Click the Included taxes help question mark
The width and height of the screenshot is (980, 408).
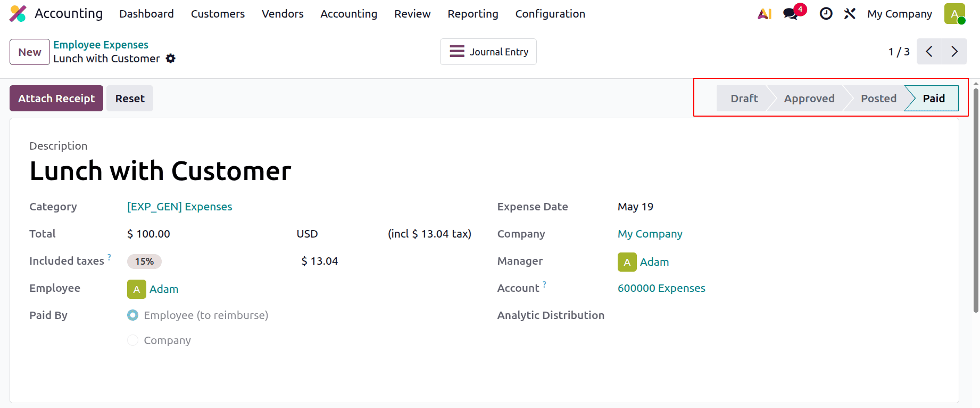[x=110, y=257]
